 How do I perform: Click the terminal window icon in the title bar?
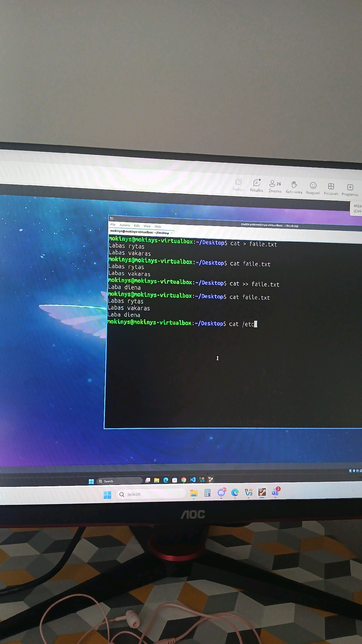pyautogui.click(x=112, y=218)
